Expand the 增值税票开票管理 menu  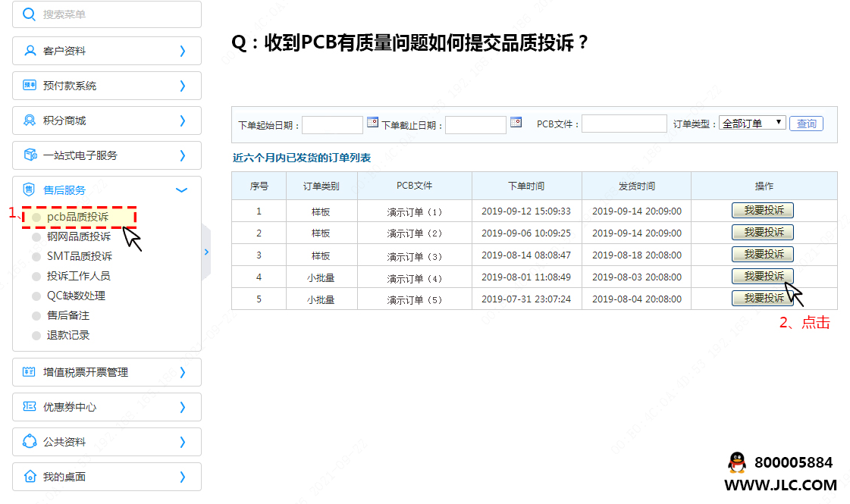pyautogui.click(x=182, y=372)
